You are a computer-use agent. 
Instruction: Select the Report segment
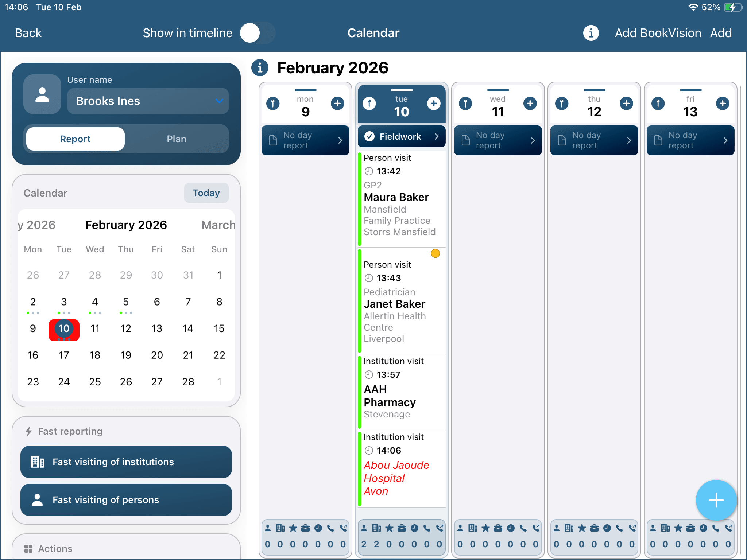[76, 139]
